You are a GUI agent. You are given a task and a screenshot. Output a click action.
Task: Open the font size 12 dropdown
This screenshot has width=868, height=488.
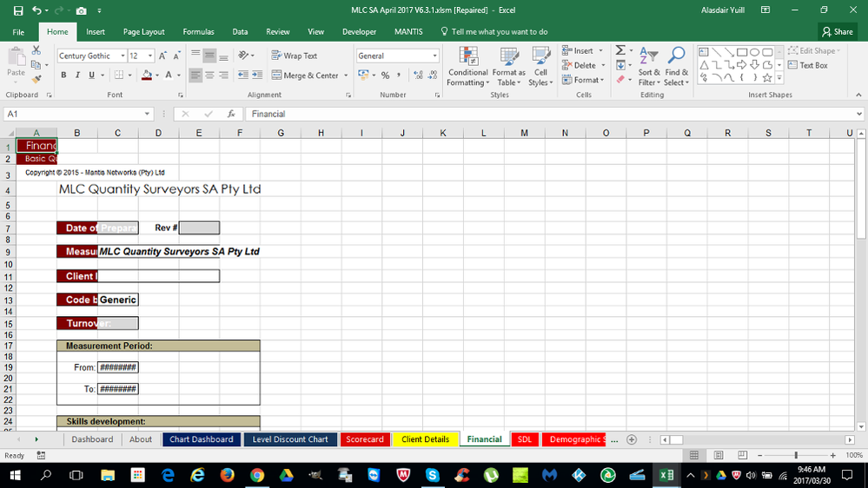[150, 56]
